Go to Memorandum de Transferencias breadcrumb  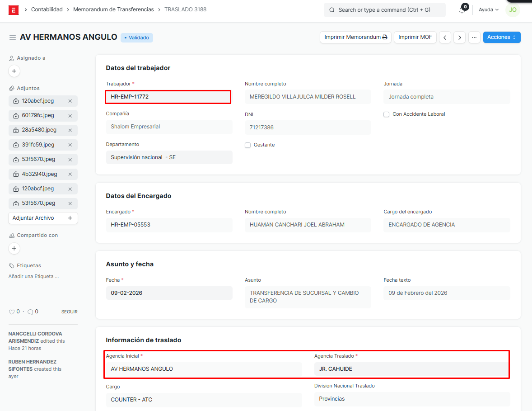pos(113,9)
